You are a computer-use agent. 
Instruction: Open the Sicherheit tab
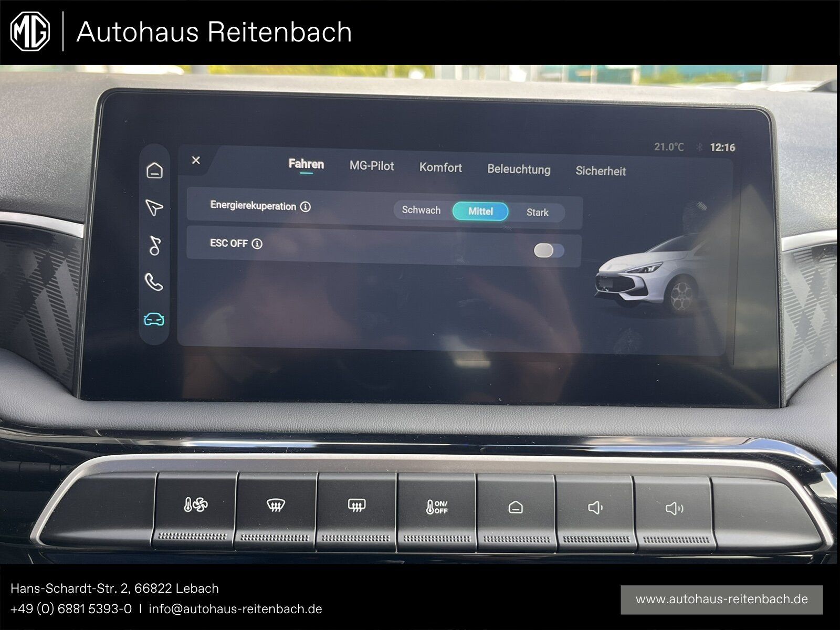tap(602, 170)
